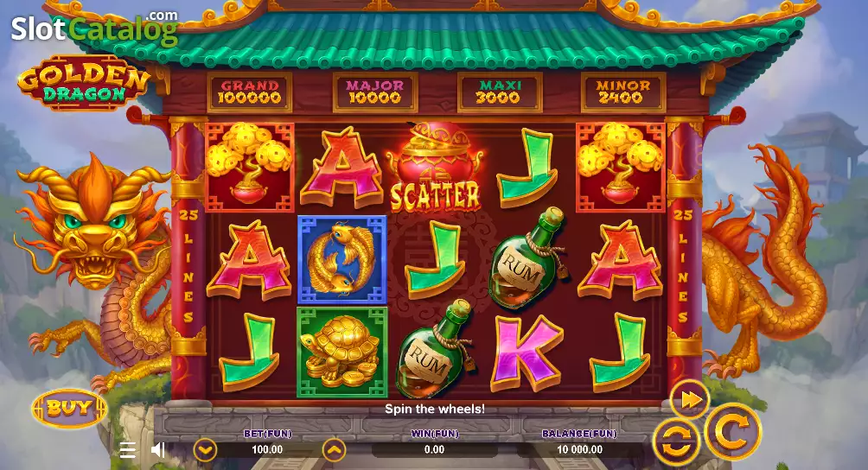Select the pink K symbol

[527, 352]
